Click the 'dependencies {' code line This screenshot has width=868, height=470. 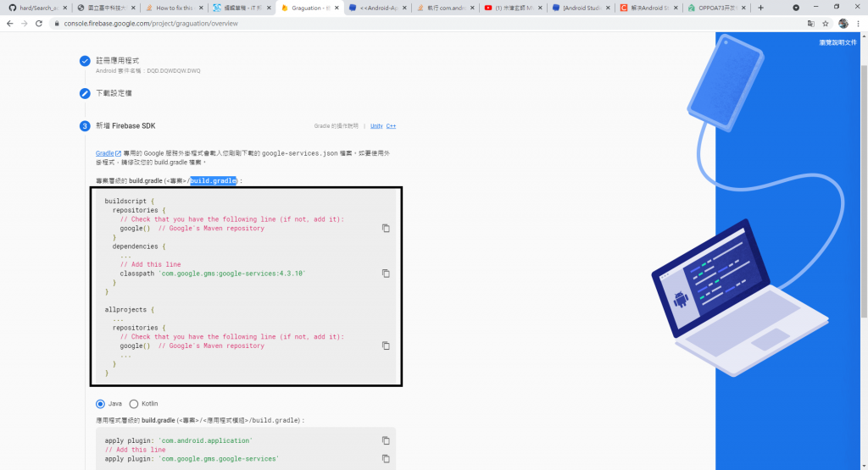(138, 246)
